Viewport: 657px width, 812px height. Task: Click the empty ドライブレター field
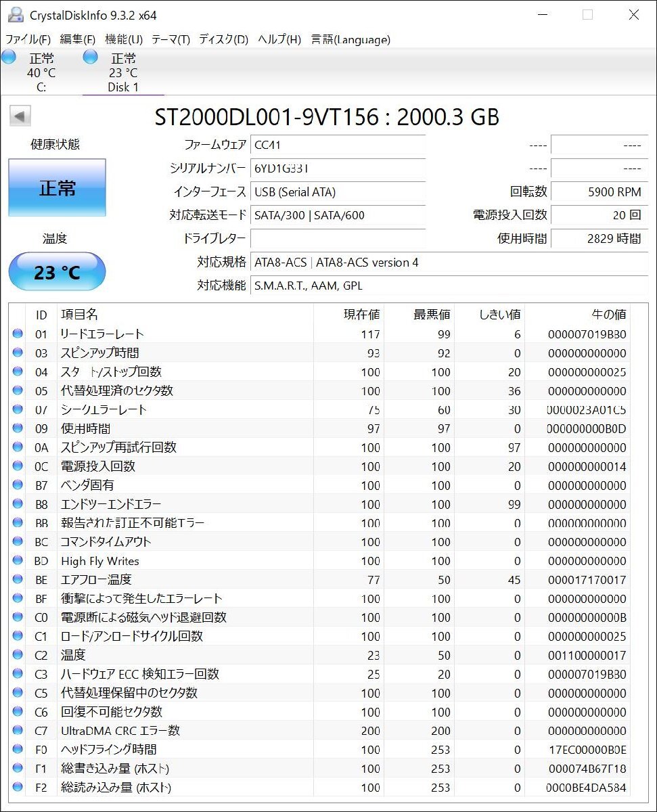[338, 238]
